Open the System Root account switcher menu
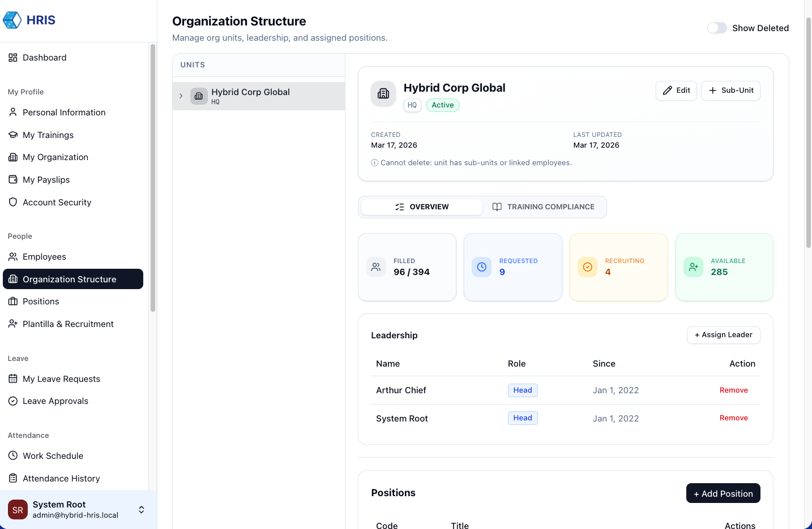The height and width of the screenshot is (529, 812). [x=141, y=510]
